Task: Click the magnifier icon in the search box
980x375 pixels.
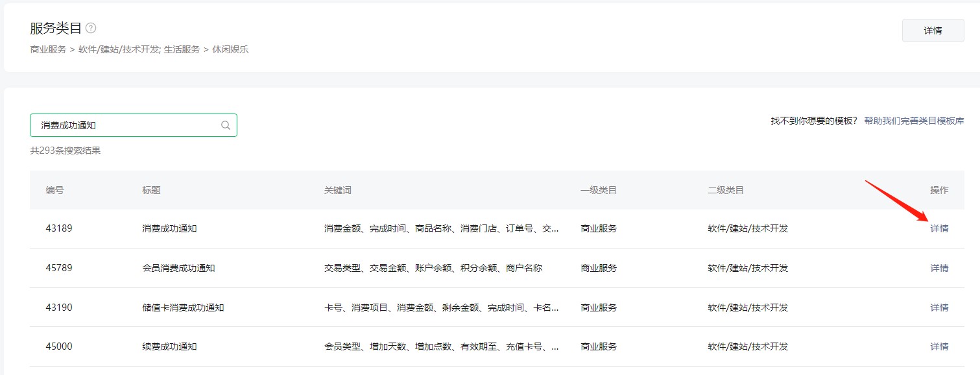Action: tap(225, 125)
